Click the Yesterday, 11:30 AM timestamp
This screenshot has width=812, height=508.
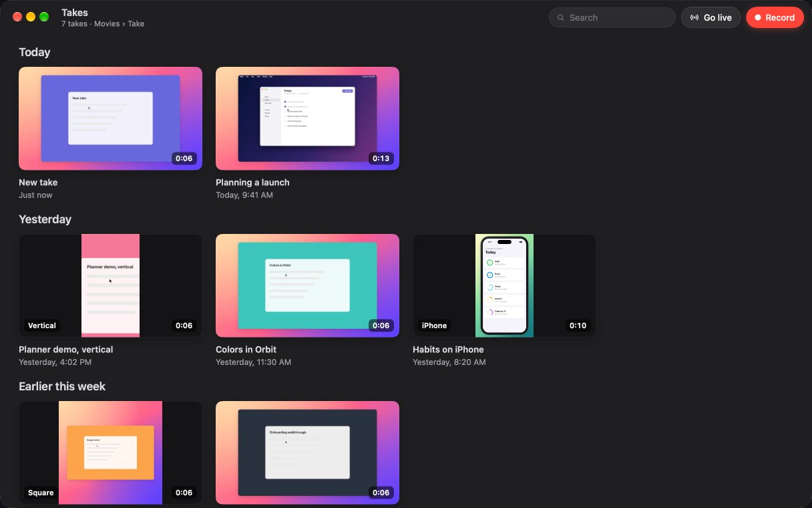[253, 362]
